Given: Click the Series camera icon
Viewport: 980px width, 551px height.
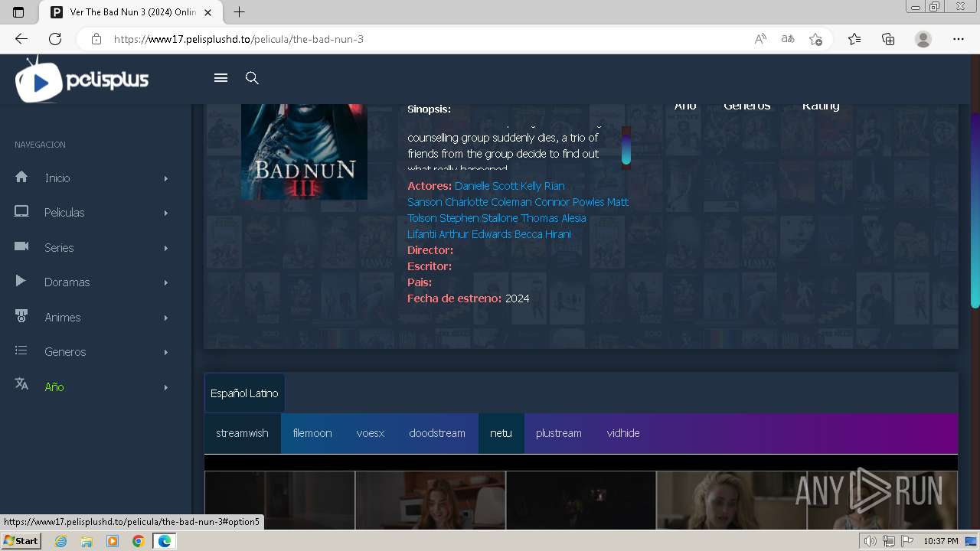Looking at the screenshot, I should 21,246.
